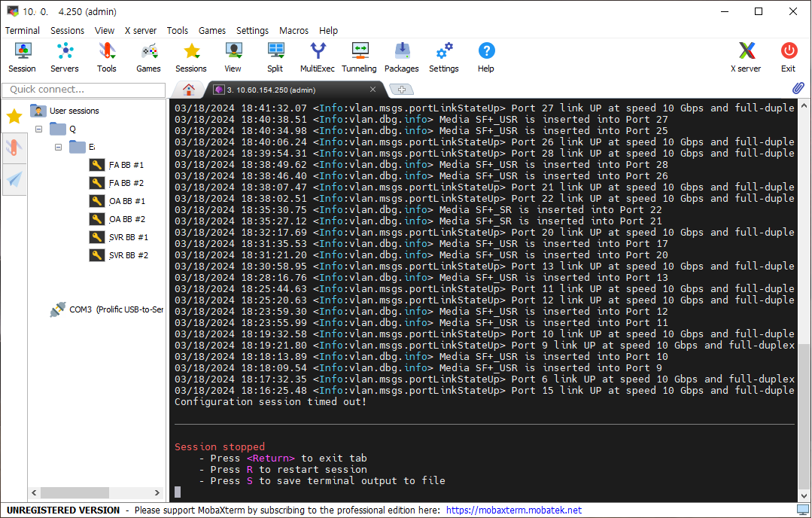This screenshot has height=518, width=812.
Task: Focus the Quick connect input field
Action: [84, 90]
